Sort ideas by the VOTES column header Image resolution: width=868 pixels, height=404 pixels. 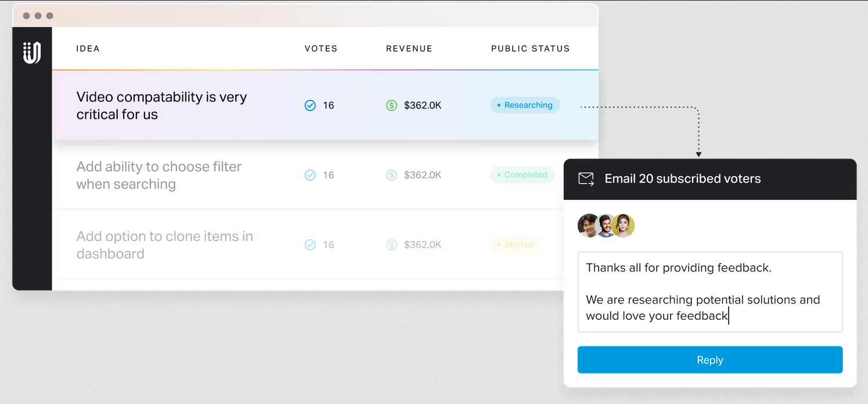coord(320,49)
